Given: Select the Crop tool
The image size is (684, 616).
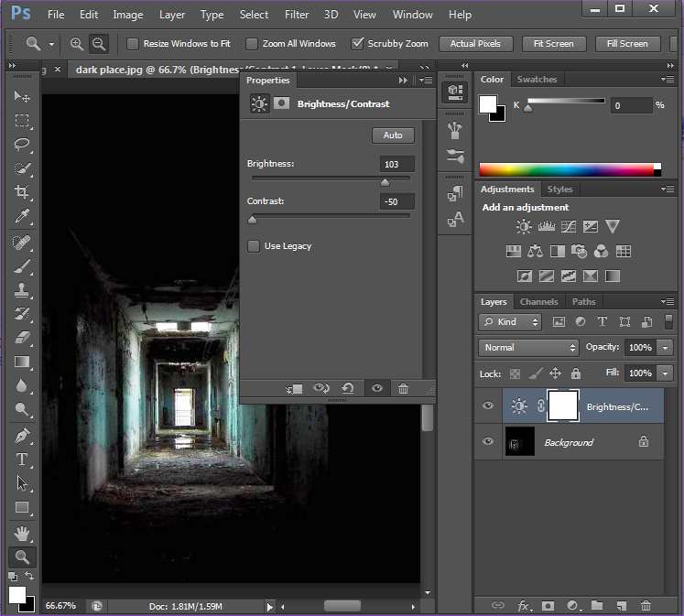Looking at the screenshot, I should pos(22,192).
